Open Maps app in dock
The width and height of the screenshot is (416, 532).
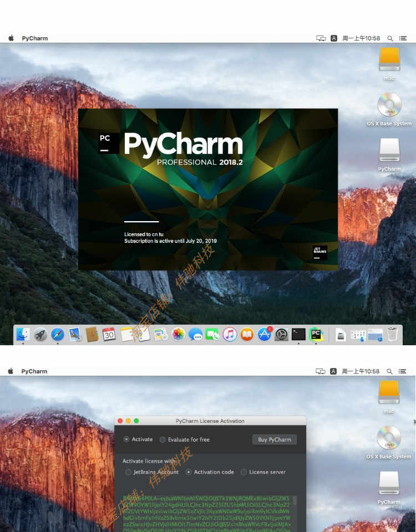(x=161, y=335)
